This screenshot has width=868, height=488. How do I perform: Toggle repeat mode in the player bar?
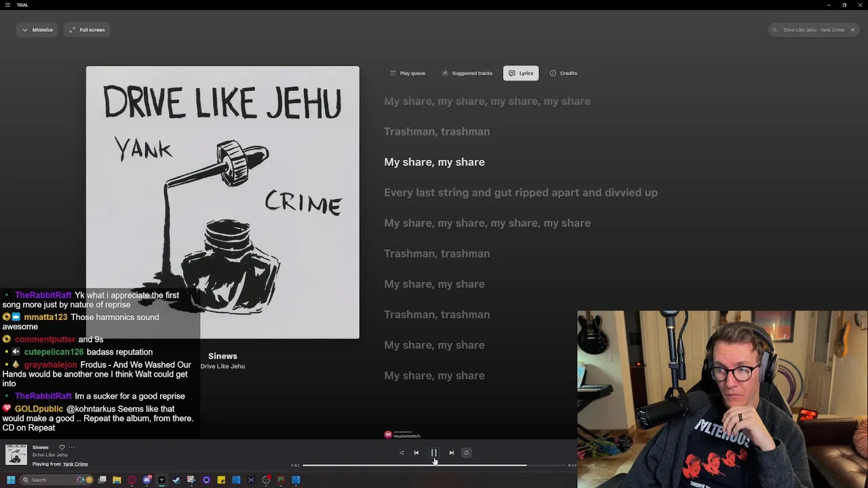(467, 453)
